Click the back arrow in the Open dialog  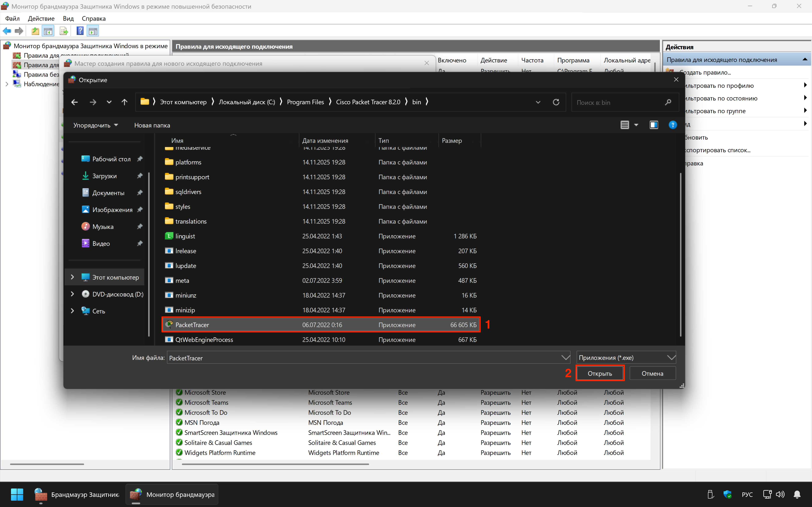click(x=74, y=102)
